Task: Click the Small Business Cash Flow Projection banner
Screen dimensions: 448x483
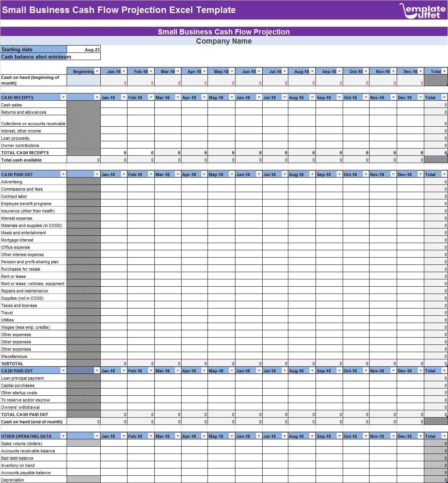Action: (x=224, y=32)
